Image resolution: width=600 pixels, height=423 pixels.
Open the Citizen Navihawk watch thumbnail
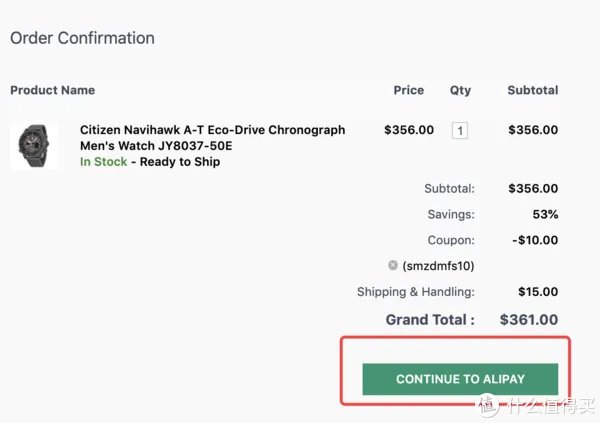click(33, 146)
